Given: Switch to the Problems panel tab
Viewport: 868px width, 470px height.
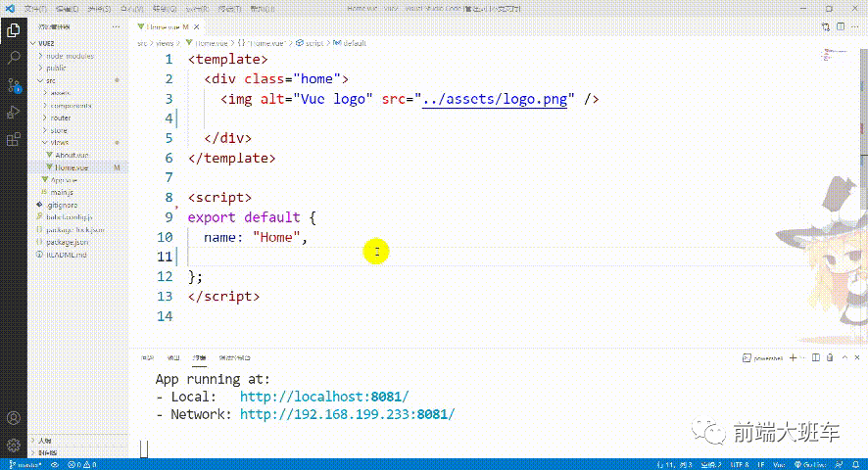Looking at the screenshot, I should pos(147,358).
